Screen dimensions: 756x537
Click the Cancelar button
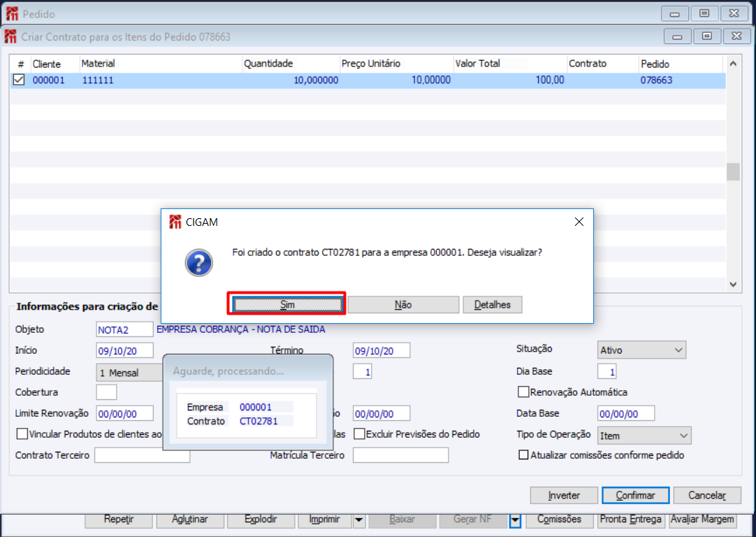coord(707,495)
